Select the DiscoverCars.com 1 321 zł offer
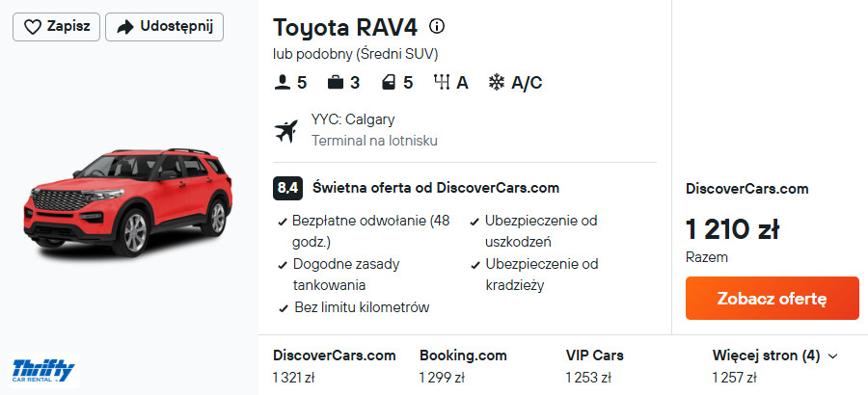 [x=334, y=365]
